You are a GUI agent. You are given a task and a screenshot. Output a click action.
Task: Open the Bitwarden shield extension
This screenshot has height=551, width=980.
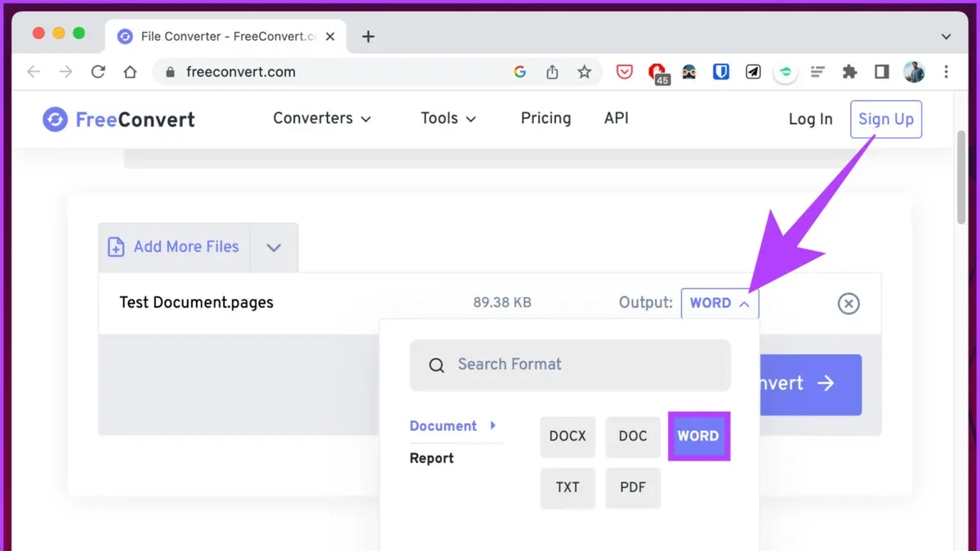[721, 72]
